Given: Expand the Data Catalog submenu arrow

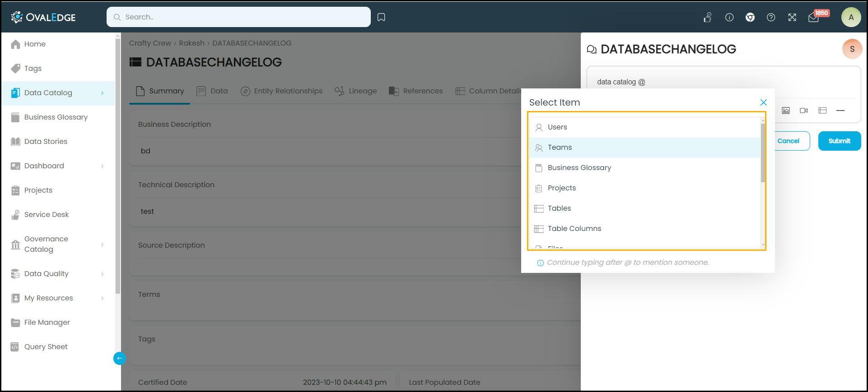Looking at the screenshot, I should [x=102, y=93].
